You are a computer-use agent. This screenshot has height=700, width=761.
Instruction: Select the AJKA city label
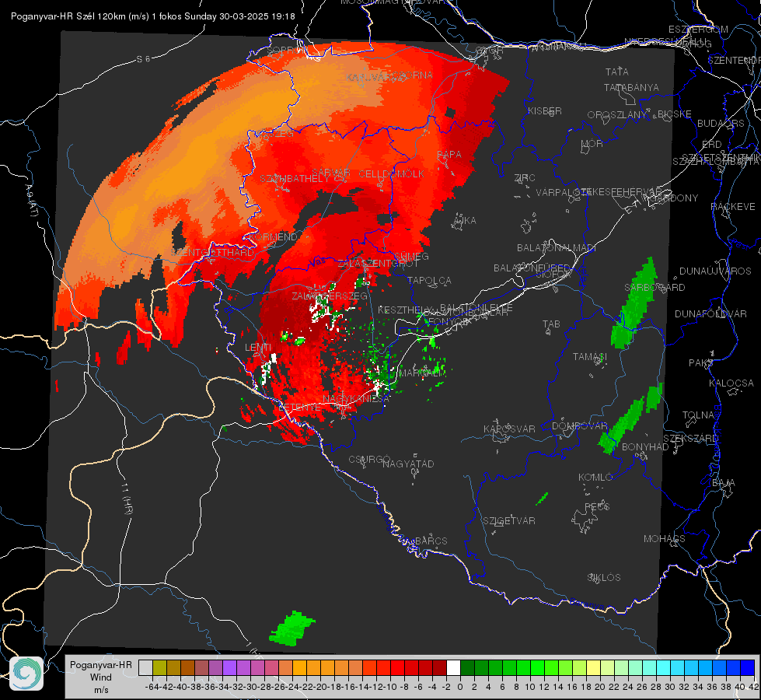point(464,220)
